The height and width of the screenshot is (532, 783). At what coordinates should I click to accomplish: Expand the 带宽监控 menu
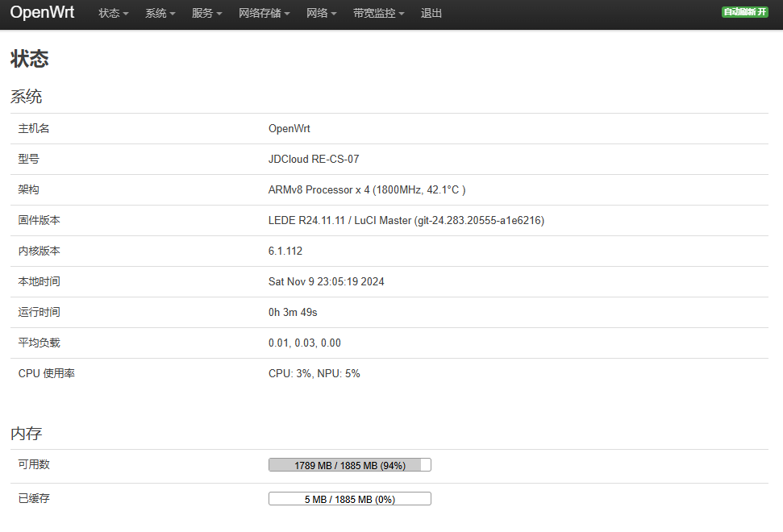[x=378, y=14]
